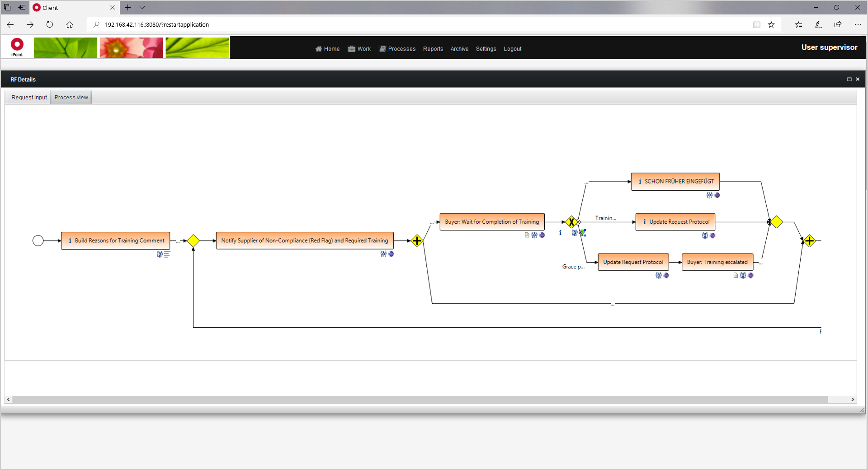This screenshot has width=868, height=470.
Task: Add page to favorites with star icon
Action: tap(771, 24)
